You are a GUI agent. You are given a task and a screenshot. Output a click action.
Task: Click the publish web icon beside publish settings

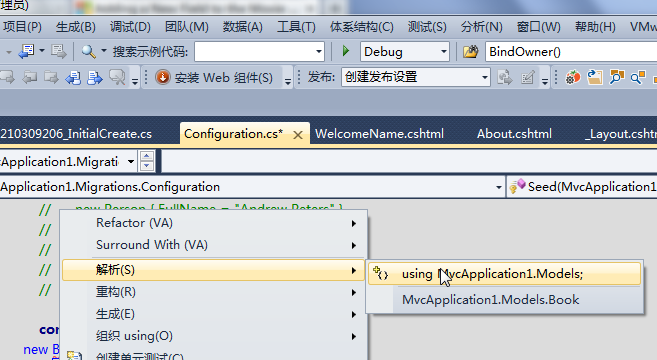click(505, 78)
